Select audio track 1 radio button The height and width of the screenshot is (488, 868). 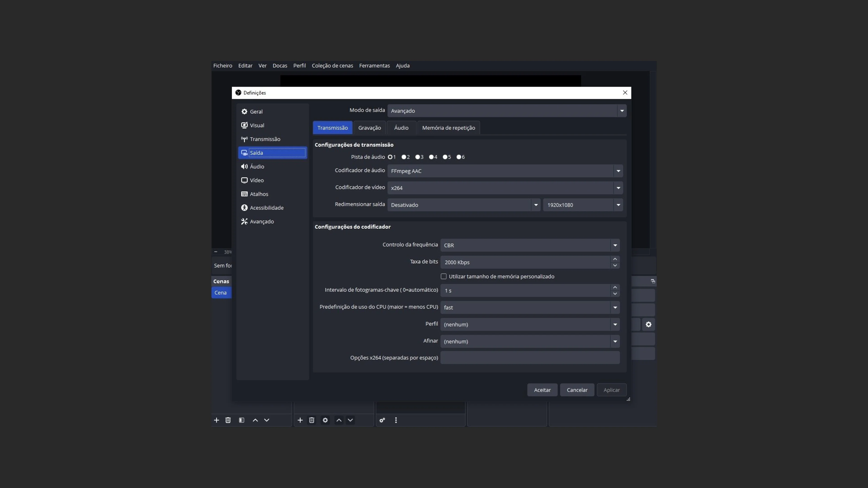[390, 157]
